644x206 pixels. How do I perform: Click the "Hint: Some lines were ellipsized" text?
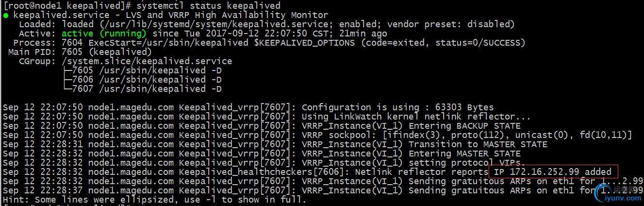coord(154,200)
